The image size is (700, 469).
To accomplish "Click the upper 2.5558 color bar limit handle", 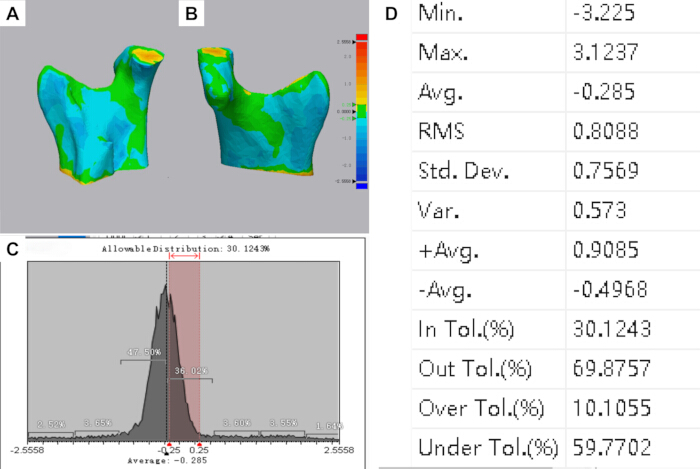I will click(354, 42).
